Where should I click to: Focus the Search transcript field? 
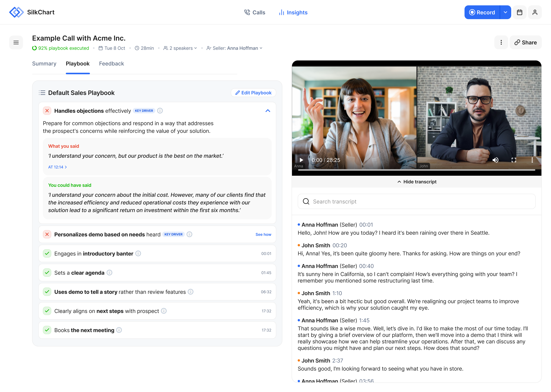[x=416, y=202]
